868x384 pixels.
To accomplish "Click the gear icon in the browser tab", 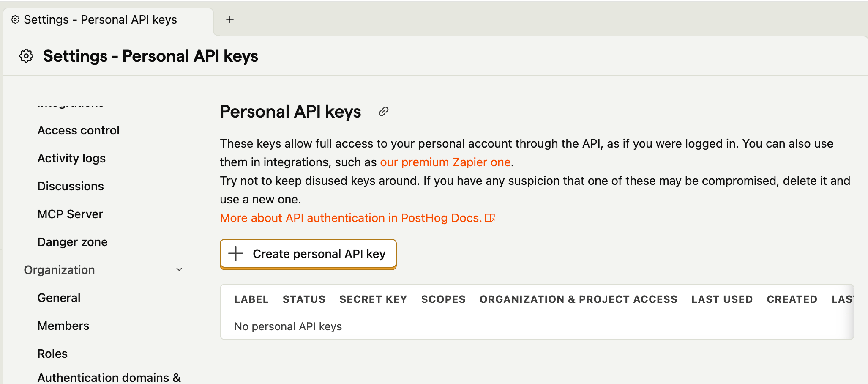I will (x=15, y=19).
